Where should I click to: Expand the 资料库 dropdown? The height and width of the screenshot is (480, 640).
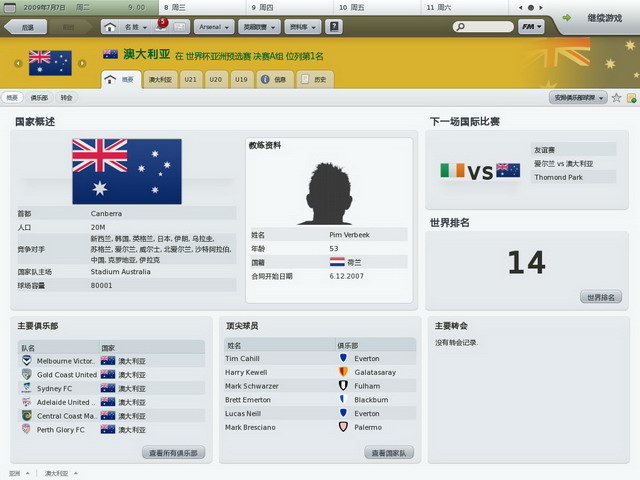302,26
